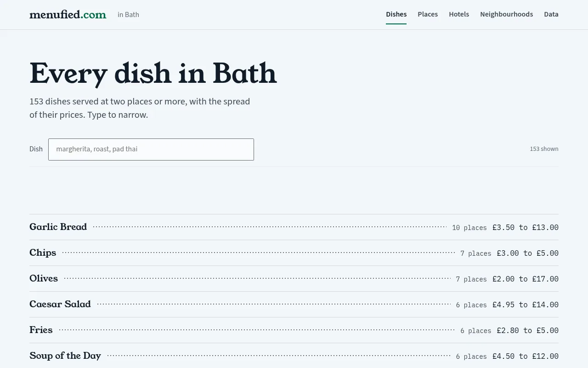Click the "£2.00 to £17.00" Olives price range
This screenshot has height=368, width=588.
(525, 279)
